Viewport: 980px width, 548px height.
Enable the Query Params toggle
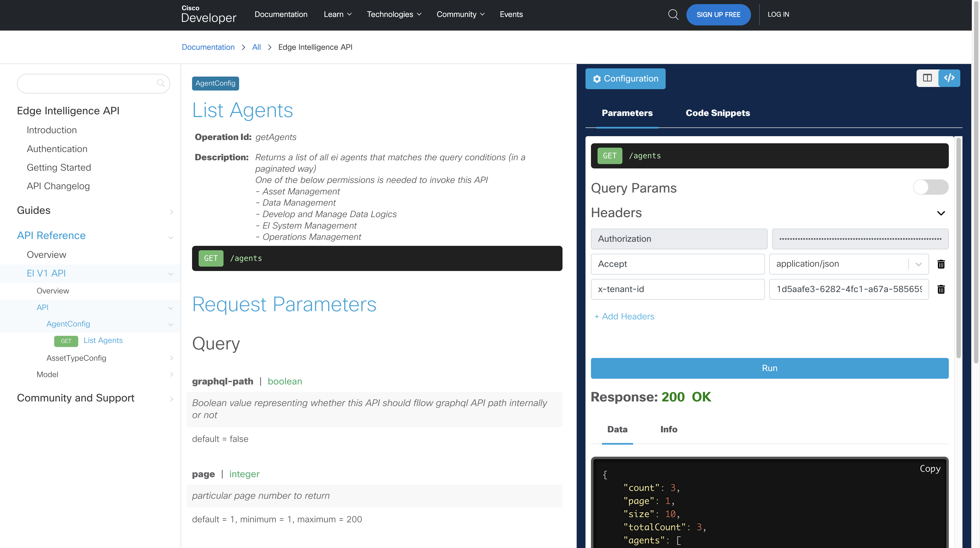[x=930, y=187]
